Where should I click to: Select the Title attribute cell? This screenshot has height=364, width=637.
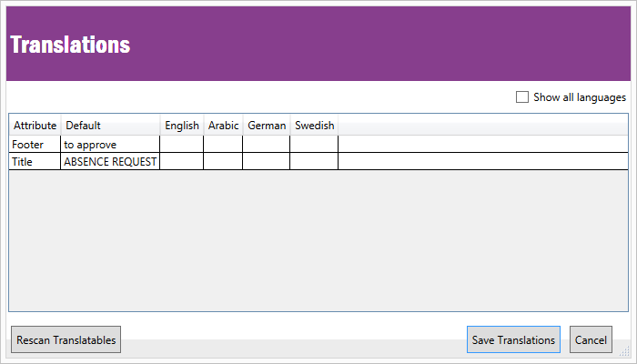tap(35, 162)
